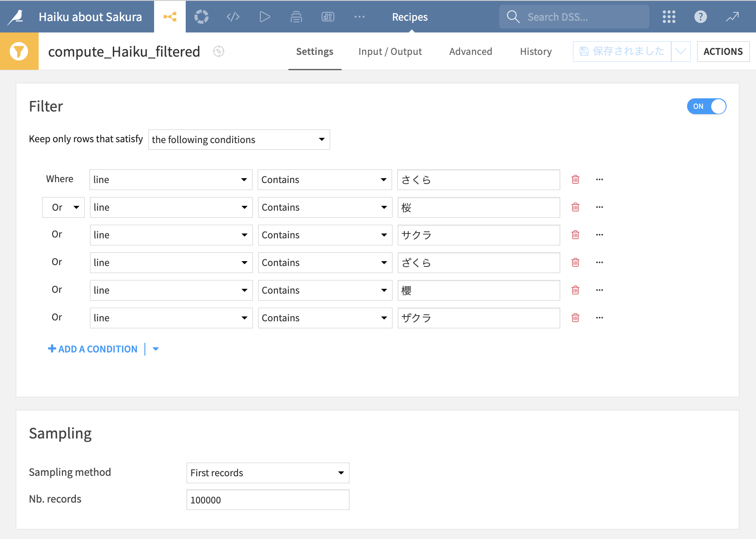
Task: Open the help question mark icon
Action: click(701, 17)
